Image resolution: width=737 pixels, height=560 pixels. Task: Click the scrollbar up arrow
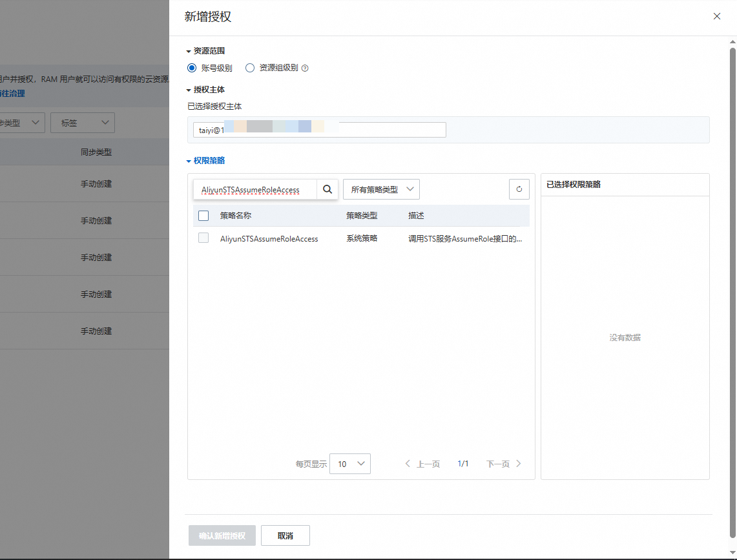point(732,42)
